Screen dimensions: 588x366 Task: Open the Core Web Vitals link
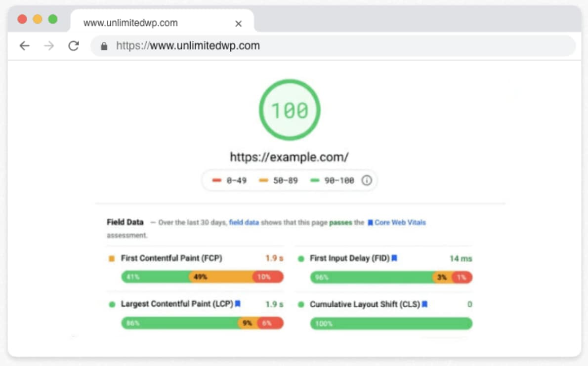click(x=400, y=222)
